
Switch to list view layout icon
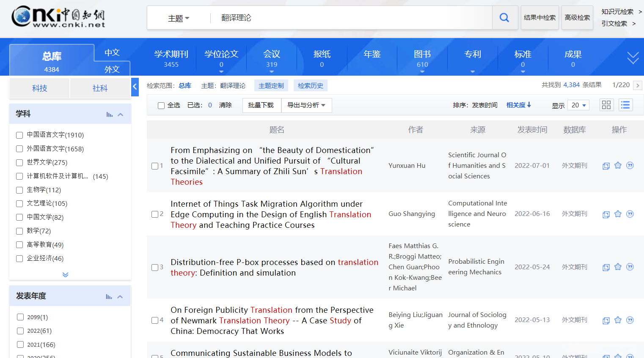[x=625, y=105]
